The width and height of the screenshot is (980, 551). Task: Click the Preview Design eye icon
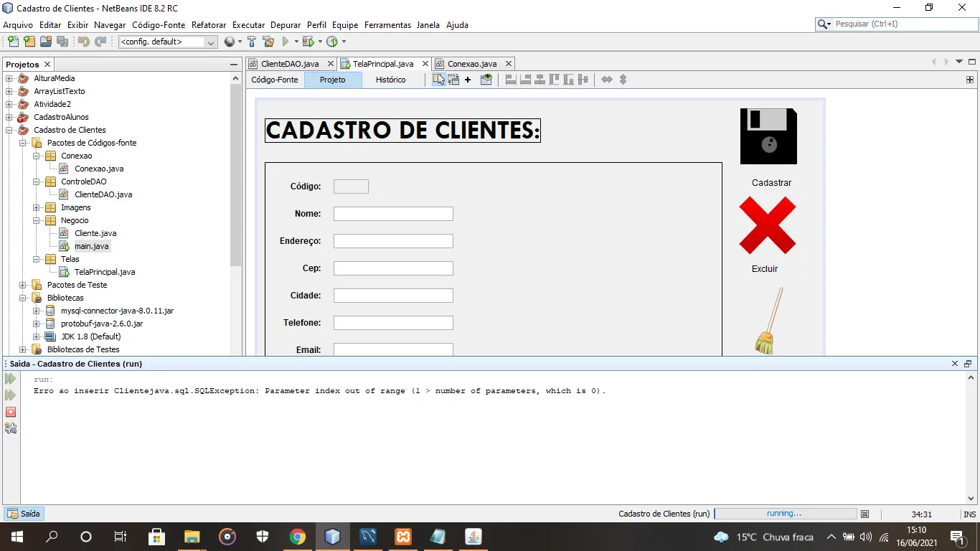coord(486,80)
